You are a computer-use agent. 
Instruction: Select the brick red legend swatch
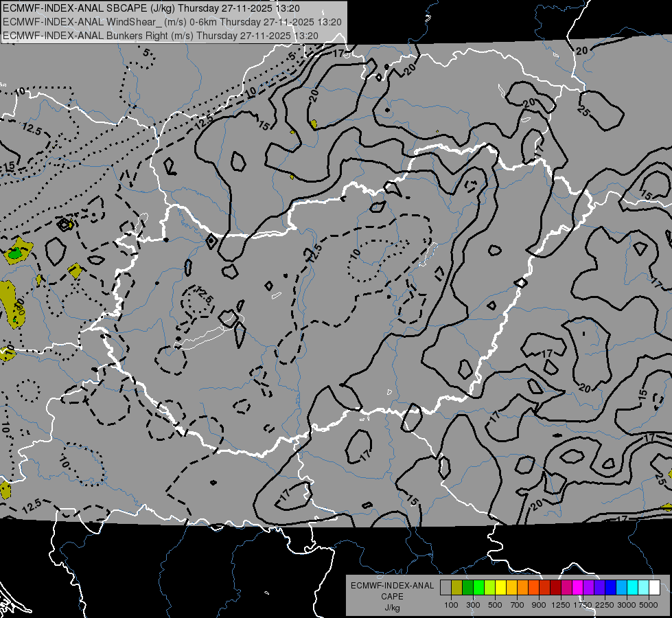(545, 587)
